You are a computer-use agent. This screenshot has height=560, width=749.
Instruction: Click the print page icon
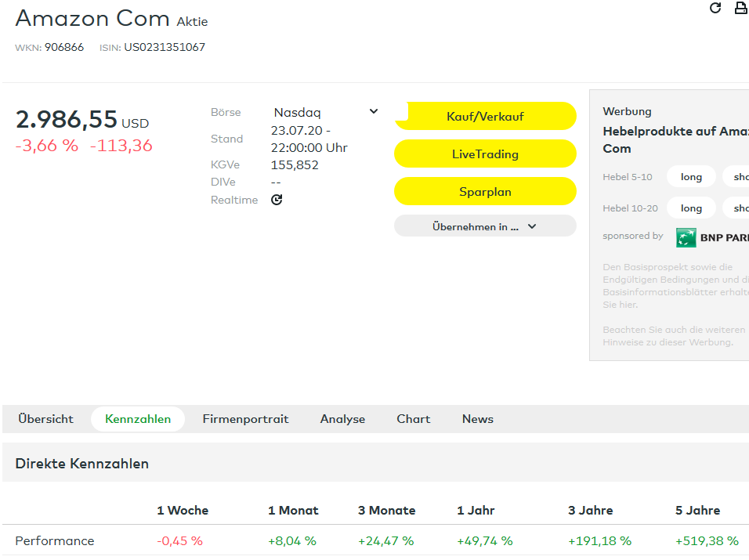(740, 8)
